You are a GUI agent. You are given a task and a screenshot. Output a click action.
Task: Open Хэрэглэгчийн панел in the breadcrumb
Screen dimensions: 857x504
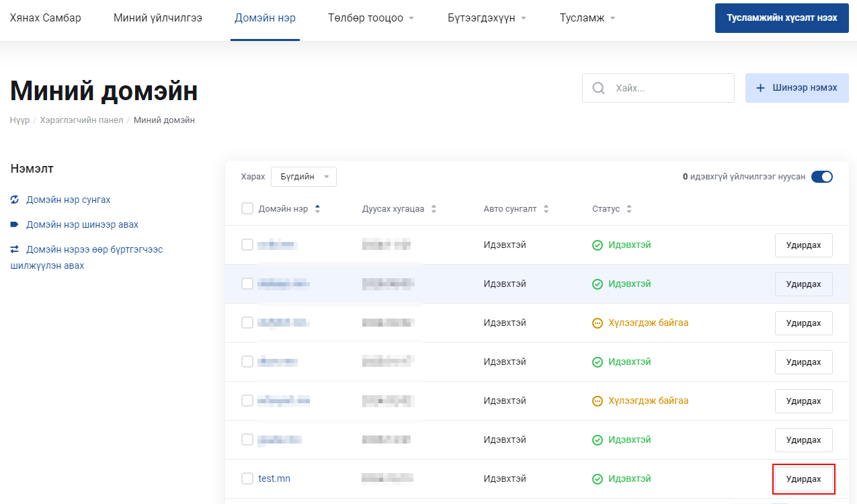point(81,120)
